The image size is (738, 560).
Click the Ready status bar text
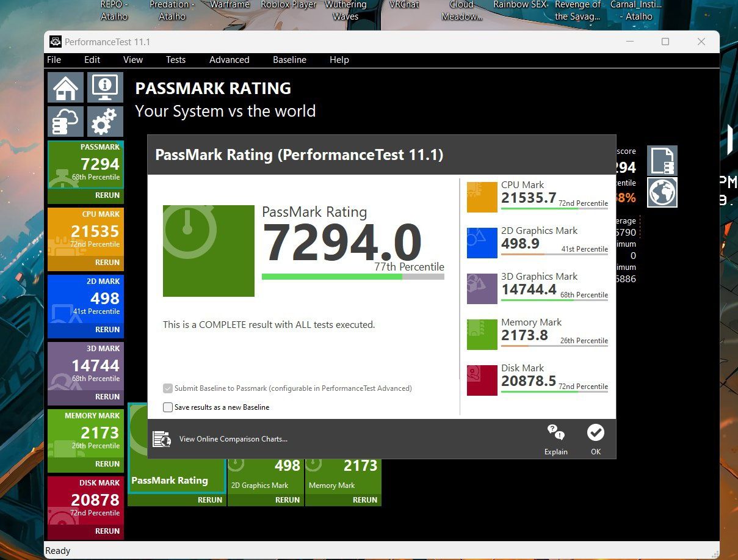pyautogui.click(x=58, y=551)
